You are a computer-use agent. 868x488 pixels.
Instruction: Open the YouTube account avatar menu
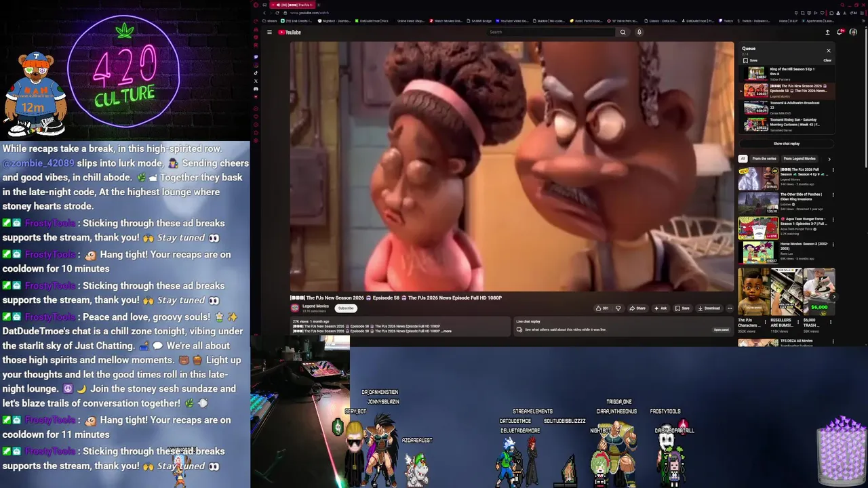[x=853, y=32]
